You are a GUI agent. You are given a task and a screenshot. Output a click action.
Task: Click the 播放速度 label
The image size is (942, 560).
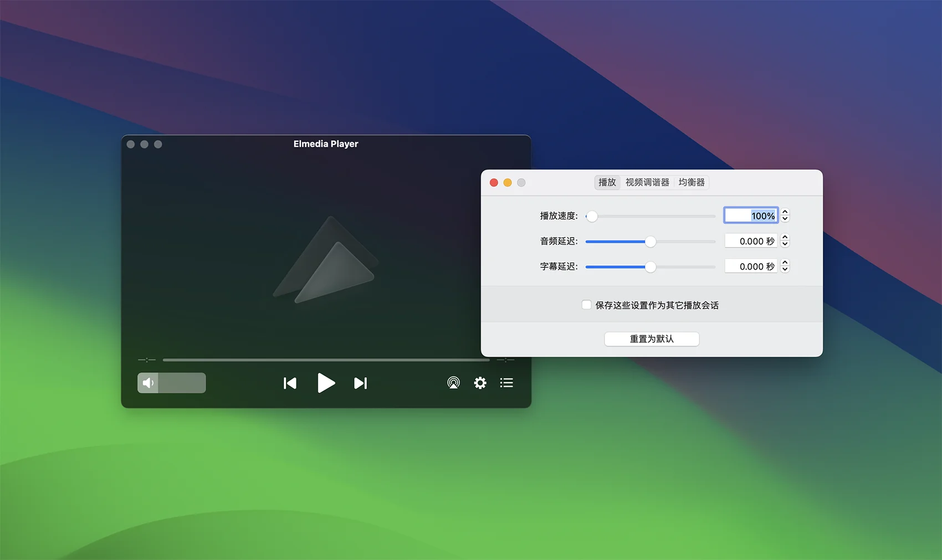(559, 216)
